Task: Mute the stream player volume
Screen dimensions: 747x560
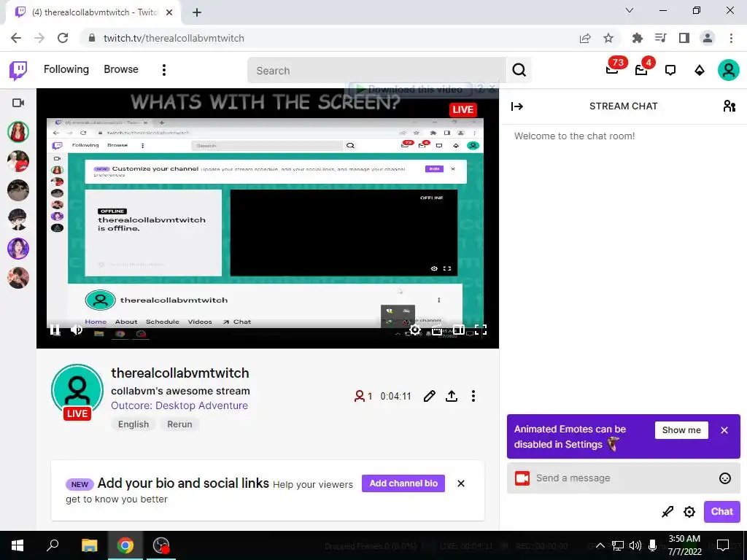Action: tap(76, 330)
